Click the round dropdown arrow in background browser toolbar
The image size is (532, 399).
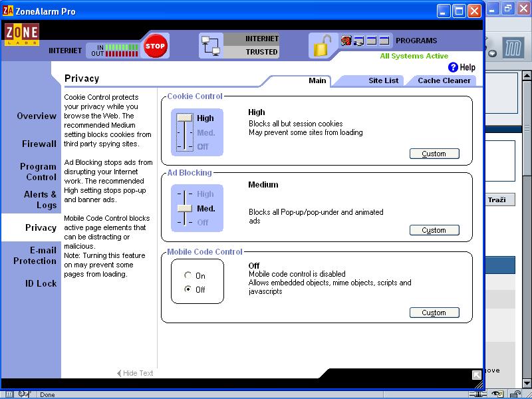click(x=493, y=54)
